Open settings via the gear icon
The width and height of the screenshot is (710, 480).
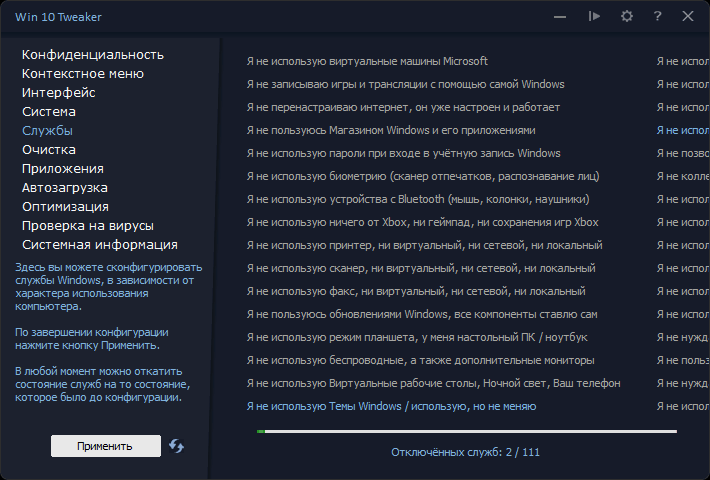coord(626,16)
